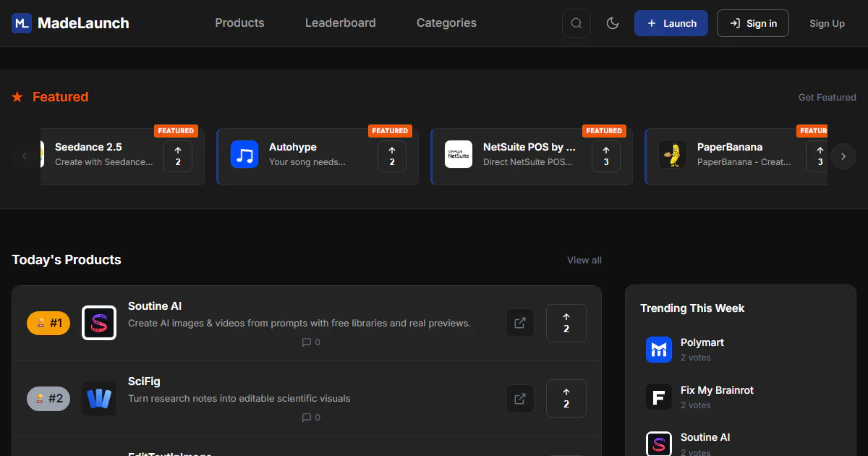The image size is (868, 456).
Task: Open Soutine AI title in Today's Products
Action: tap(155, 306)
